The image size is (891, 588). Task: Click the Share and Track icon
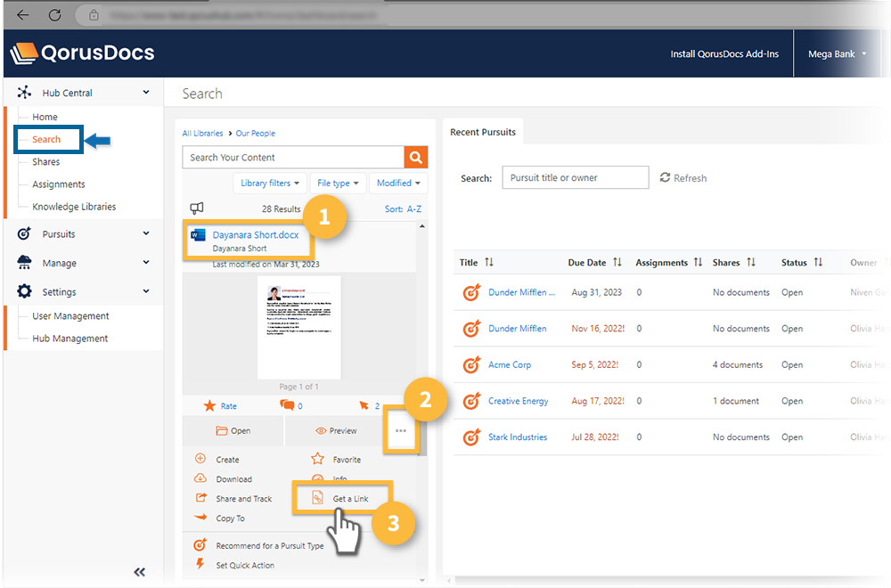200,498
